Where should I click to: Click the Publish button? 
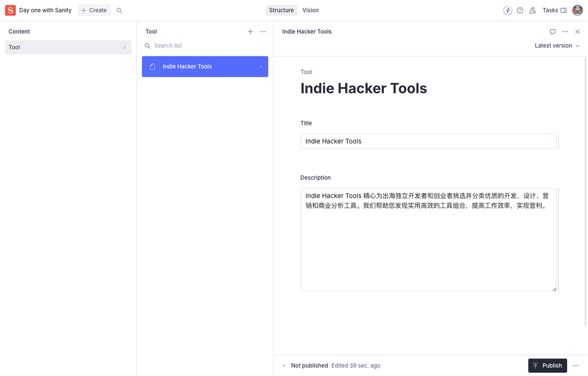[547, 366]
